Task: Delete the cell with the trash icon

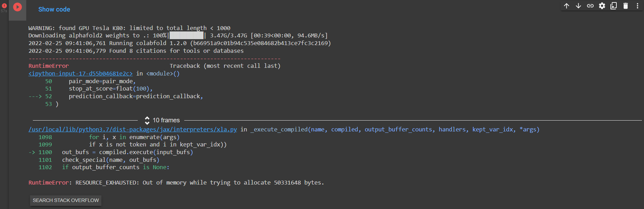Action: (625, 6)
